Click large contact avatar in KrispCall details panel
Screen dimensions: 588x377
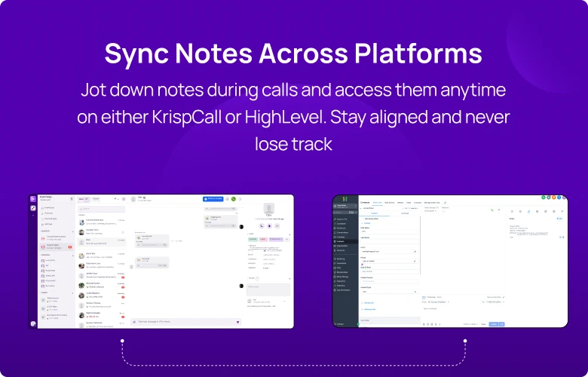[x=269, y=208]
